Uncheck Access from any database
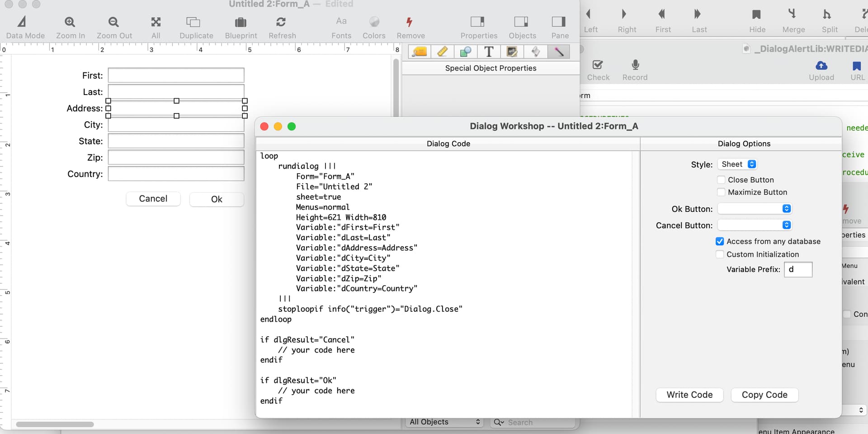This screenshot has height=434, width=868. pos(720,242)
